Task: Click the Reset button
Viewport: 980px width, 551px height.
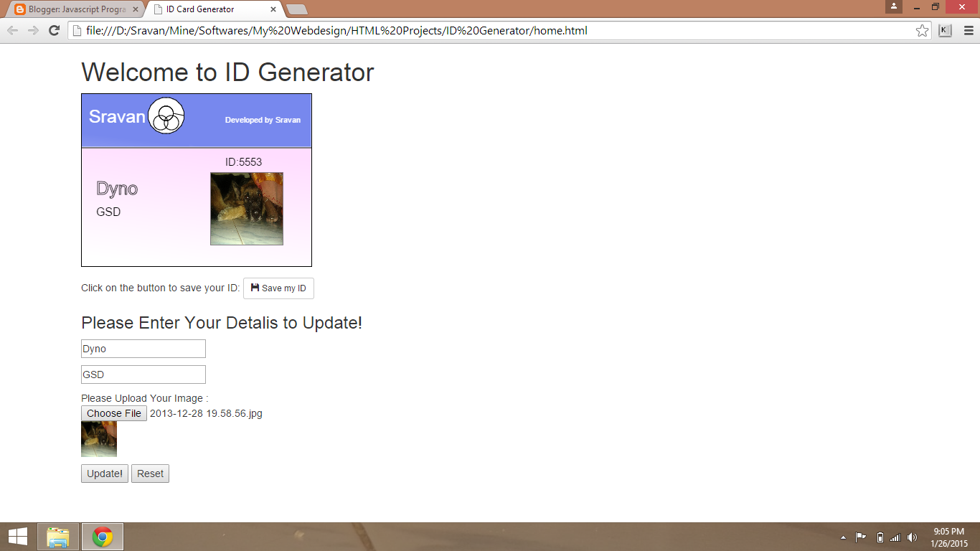Action: [x=150, y=474]
